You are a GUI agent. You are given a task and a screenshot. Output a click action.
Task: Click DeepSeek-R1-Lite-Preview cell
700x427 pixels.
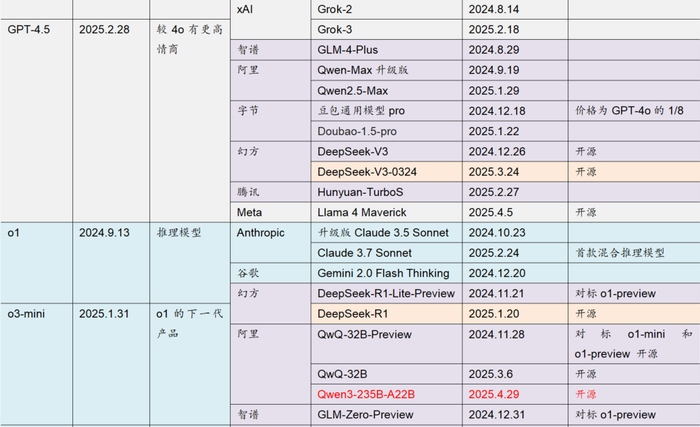386,293
